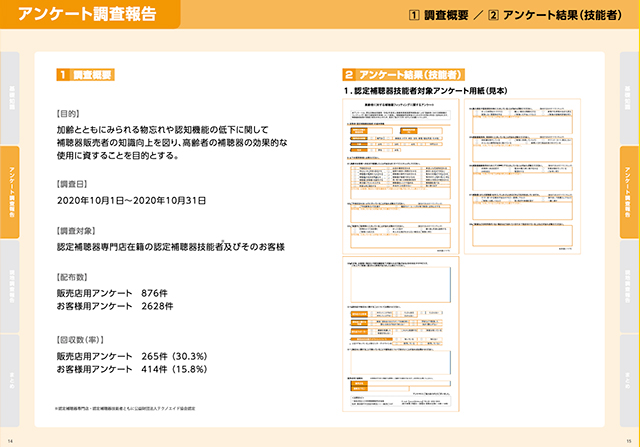
Task: Open the third questionnaire sample page thumbnail
Action: (x=401, y=334)
